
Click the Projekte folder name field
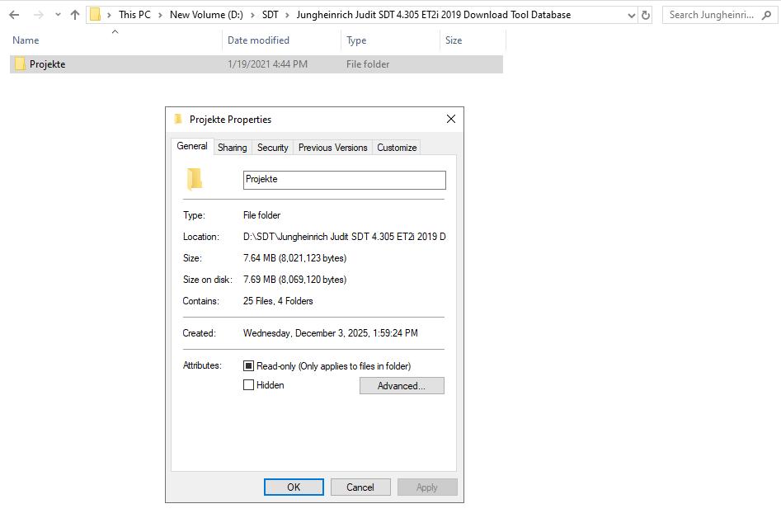(344, 180)
